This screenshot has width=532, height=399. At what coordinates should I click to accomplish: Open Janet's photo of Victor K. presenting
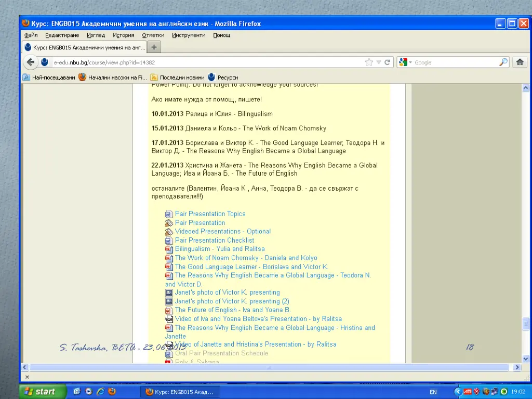coord(228,292)
